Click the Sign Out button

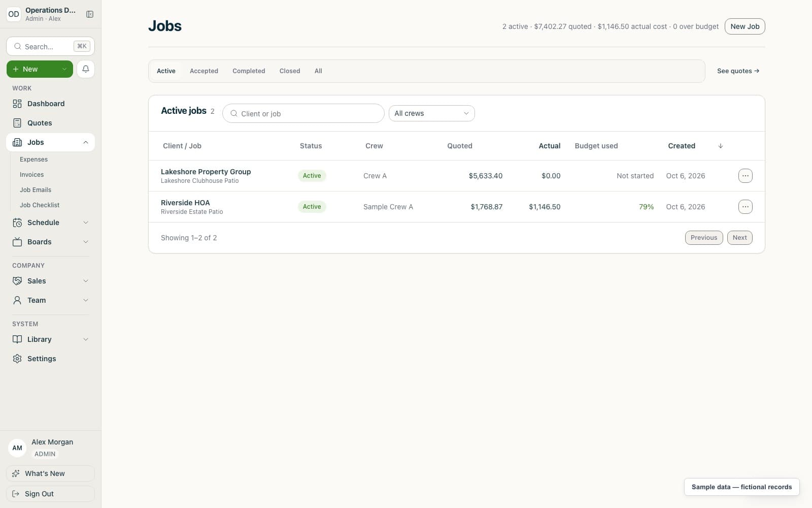pos(50,494)
